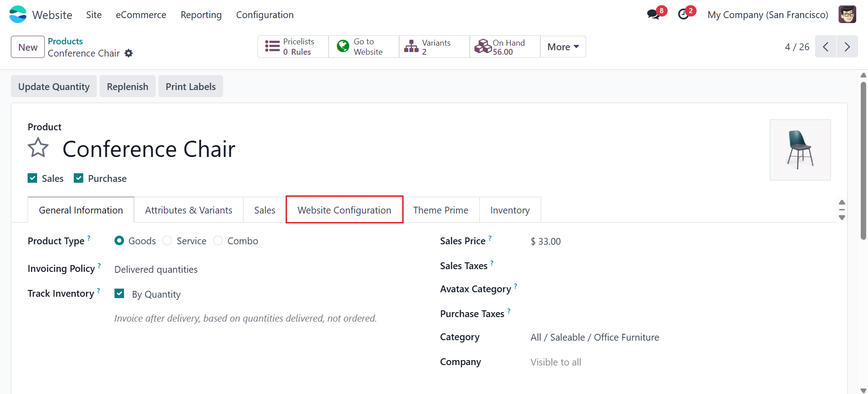Open the Variants 2 stat button

[434, 47]
